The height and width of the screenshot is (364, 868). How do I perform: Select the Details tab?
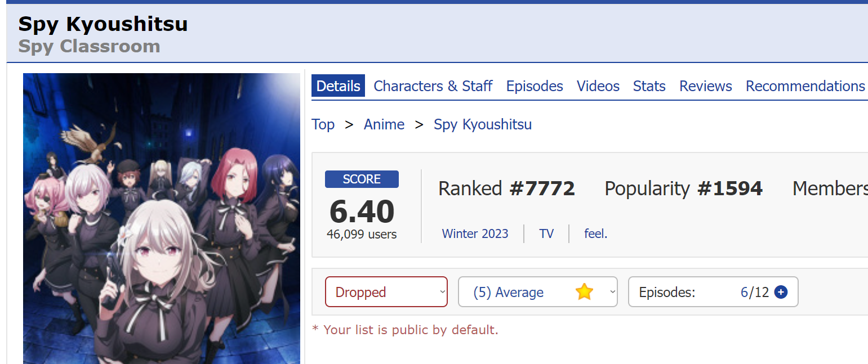point(338,86)
